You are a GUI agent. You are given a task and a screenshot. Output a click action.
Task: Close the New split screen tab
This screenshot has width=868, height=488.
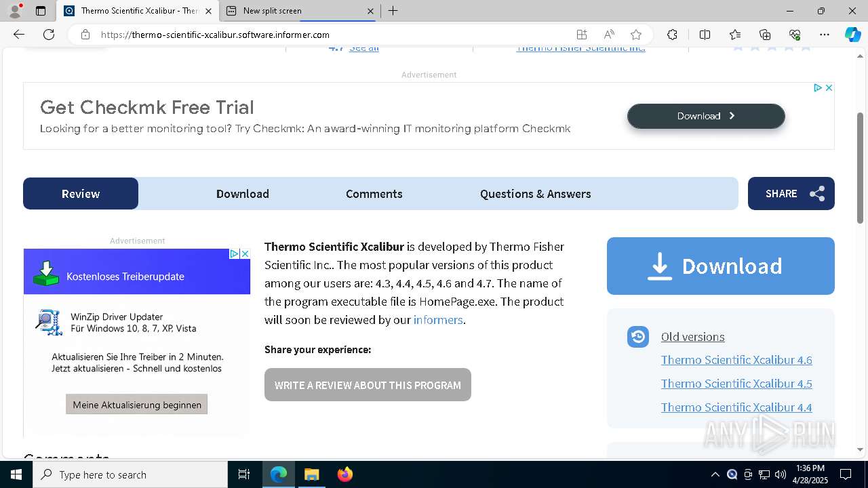(370, 11)
